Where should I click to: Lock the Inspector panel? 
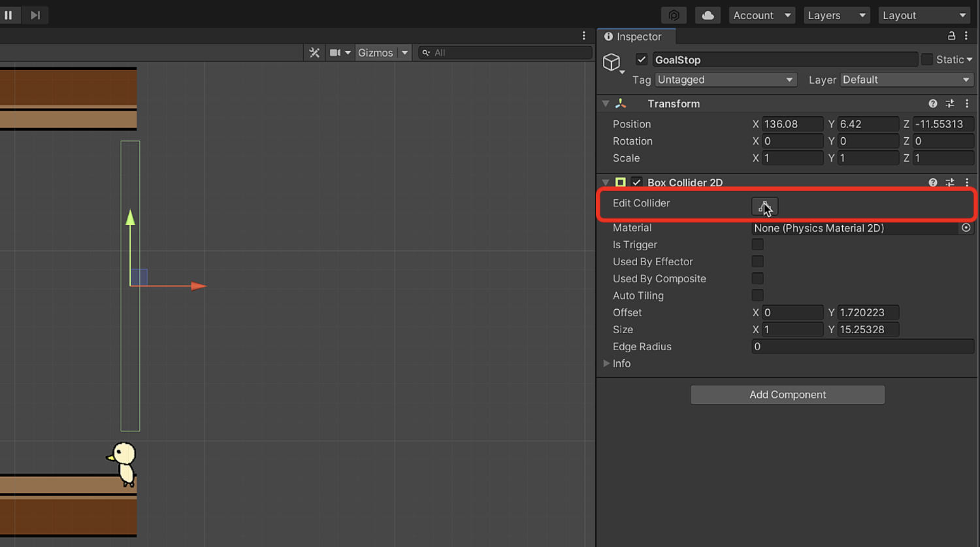click(x=951, y=36)
